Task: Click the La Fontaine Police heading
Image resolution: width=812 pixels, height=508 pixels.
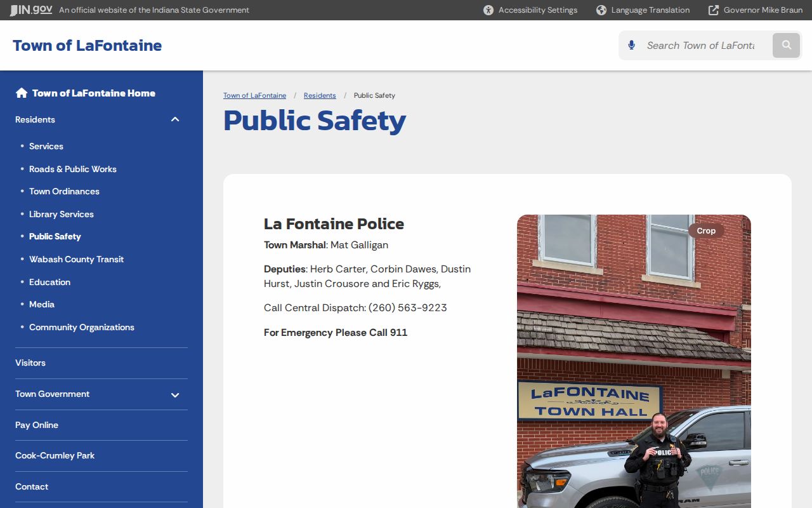Action: 334,224
